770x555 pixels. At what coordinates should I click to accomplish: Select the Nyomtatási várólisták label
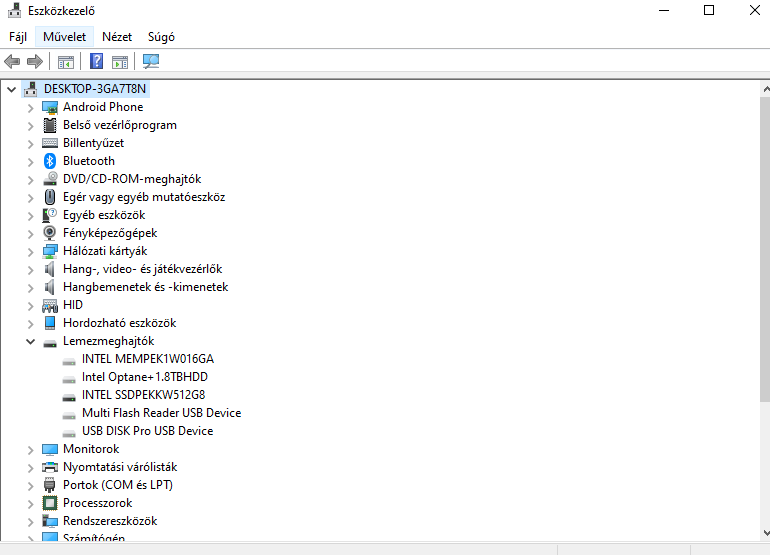coord(120,467)
